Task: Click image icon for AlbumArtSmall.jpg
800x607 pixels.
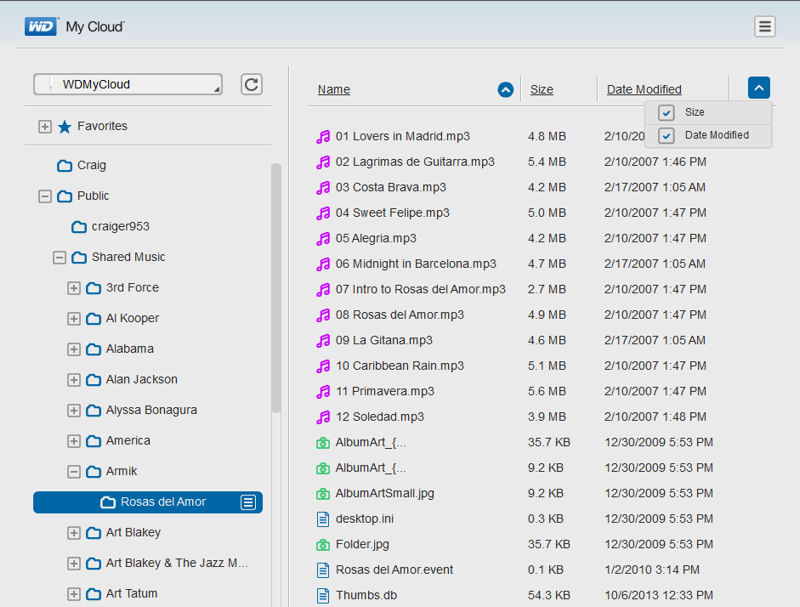Action: [323, 494]
